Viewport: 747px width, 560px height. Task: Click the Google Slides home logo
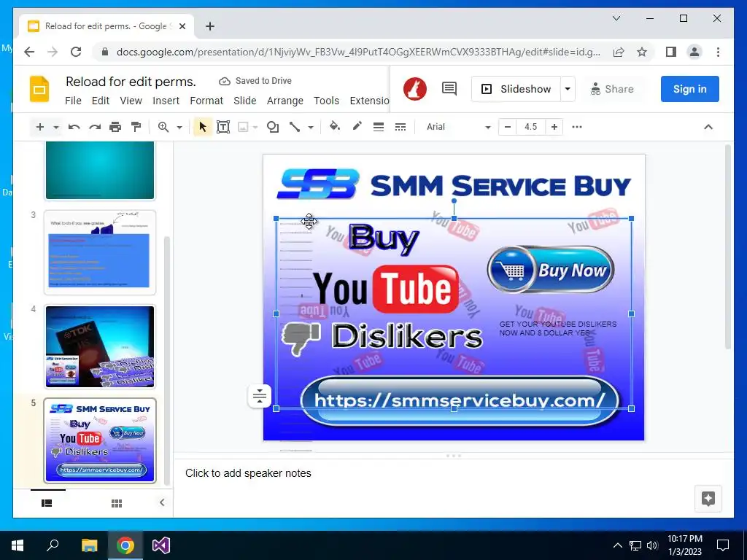(x=39, y=89)
